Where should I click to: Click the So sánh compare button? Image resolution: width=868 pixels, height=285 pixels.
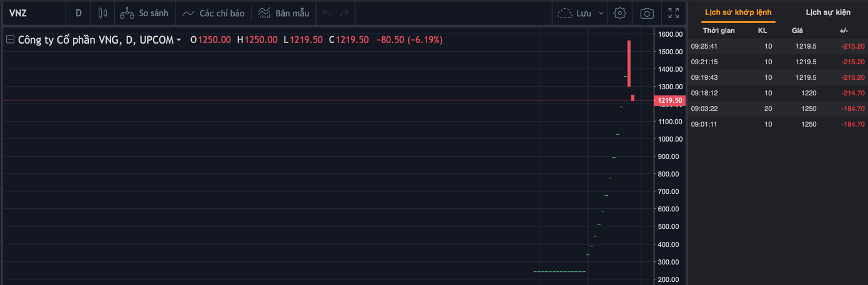pyautogui.click(x=144, y=13)
